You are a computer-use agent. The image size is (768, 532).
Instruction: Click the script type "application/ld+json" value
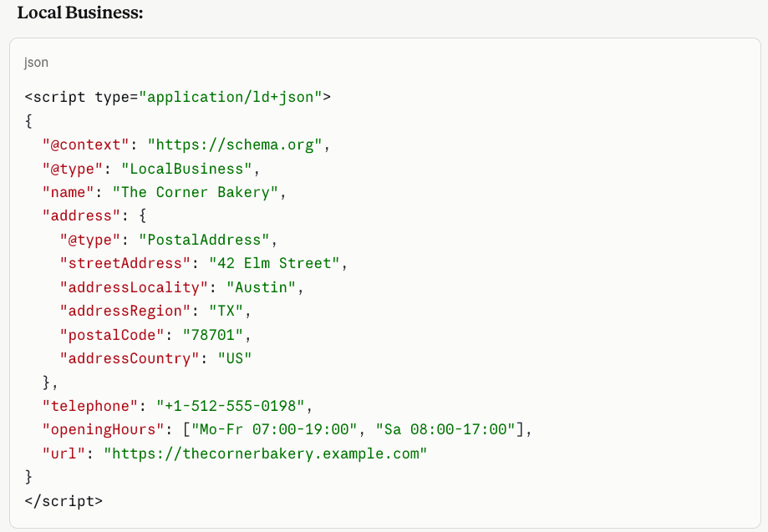[x=230, y=97]
